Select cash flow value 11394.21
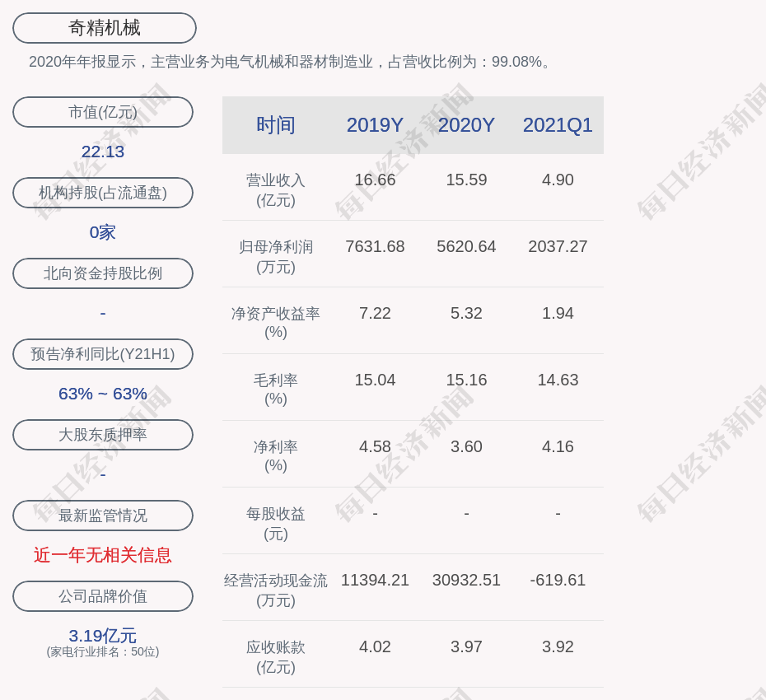Viewport: 766px width, 700px height. tap(375, 581)
